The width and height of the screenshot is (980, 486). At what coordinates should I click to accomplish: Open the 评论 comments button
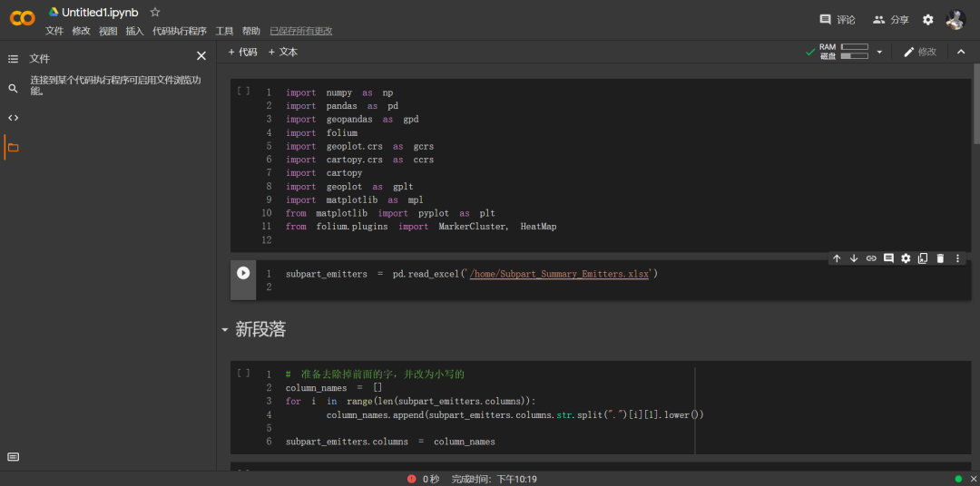[x=838, y=19]
